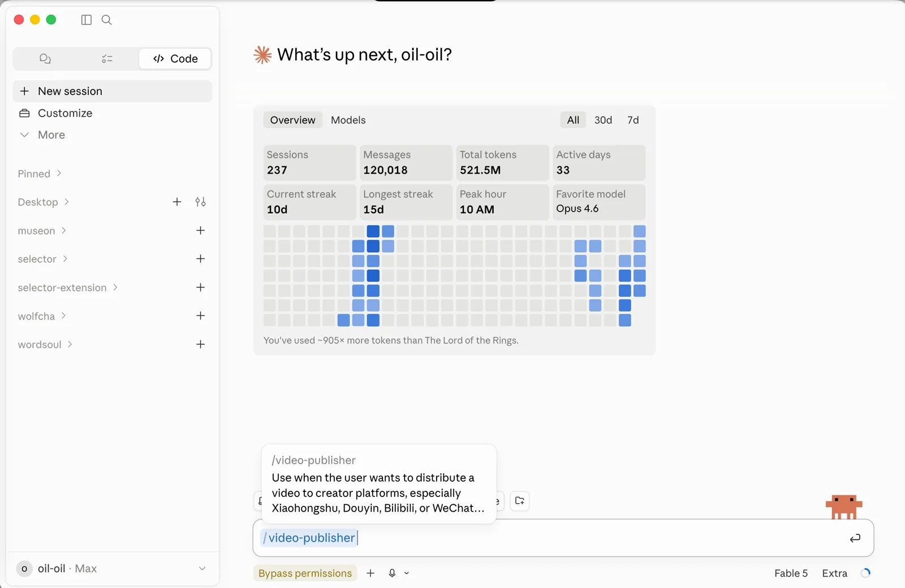Open the Extra effort selector
This screenshot has height=588, width=905.
pyautogui.click(x=834, y=573)
